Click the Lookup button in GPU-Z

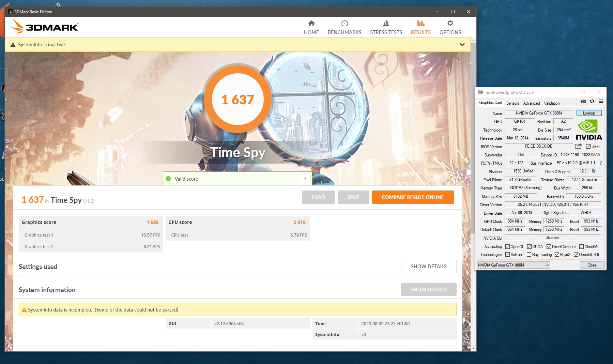tap(589, 113)
